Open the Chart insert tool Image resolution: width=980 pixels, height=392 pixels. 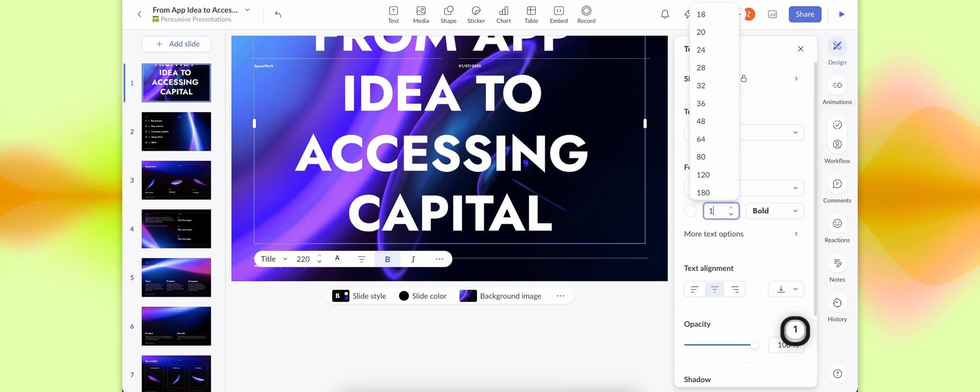point(503,14)
